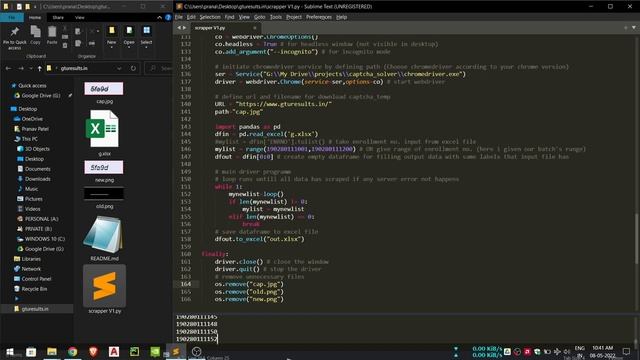Click previous tab arrow in Sublime
Image resolution: width=640 pixels, height=360 pixels.
(x=179, y=28)
